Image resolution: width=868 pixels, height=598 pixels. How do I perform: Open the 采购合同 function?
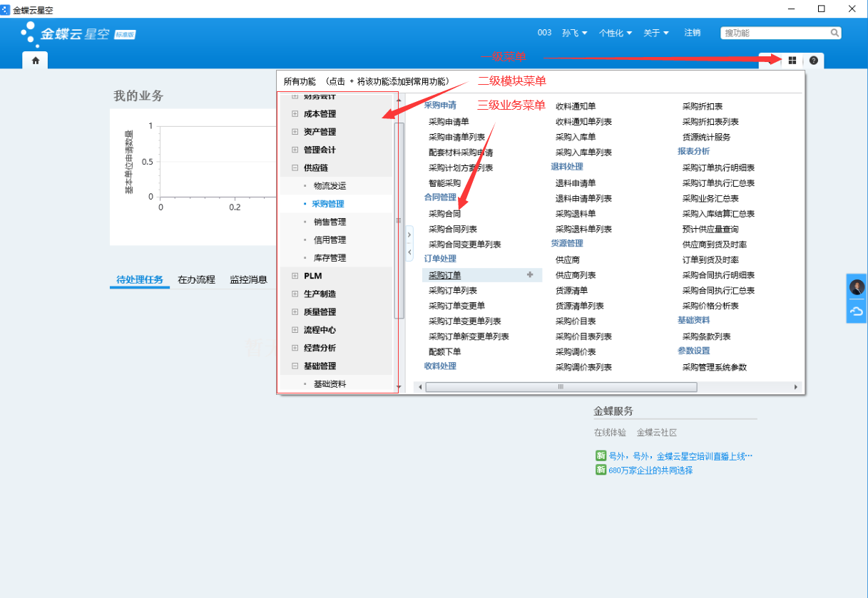[445, 214]
